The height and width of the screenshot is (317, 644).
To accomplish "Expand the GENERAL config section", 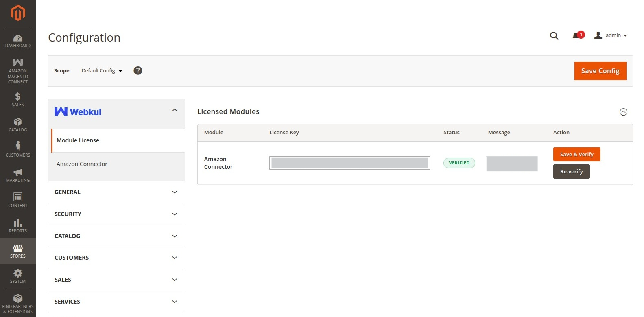I will point(116,192).
